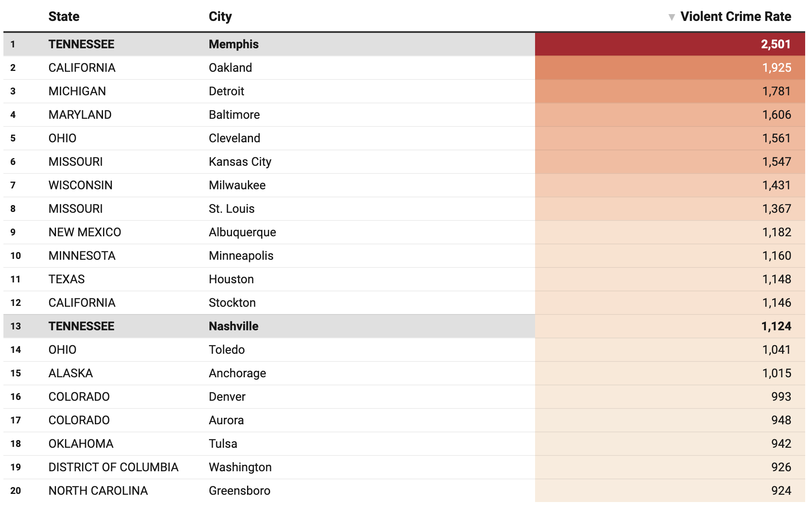Click the St. Louis city cell

pyautogui.click(x=232, y=209)
